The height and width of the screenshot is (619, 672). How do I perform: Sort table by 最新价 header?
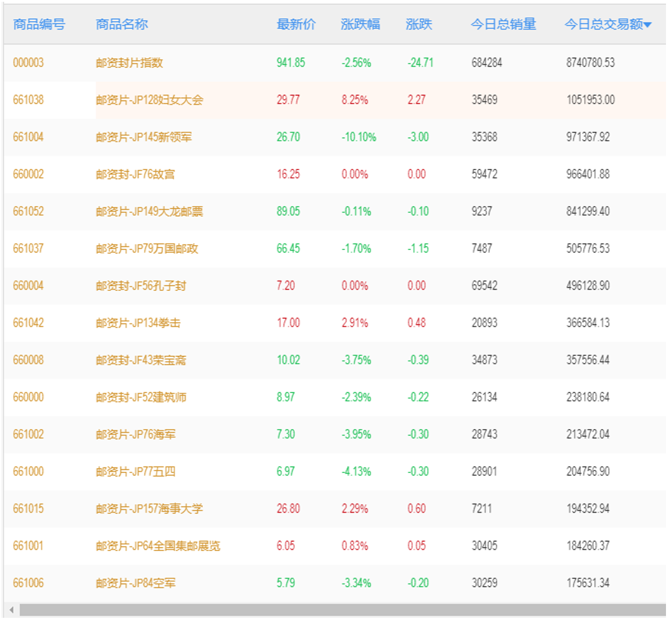296,25
